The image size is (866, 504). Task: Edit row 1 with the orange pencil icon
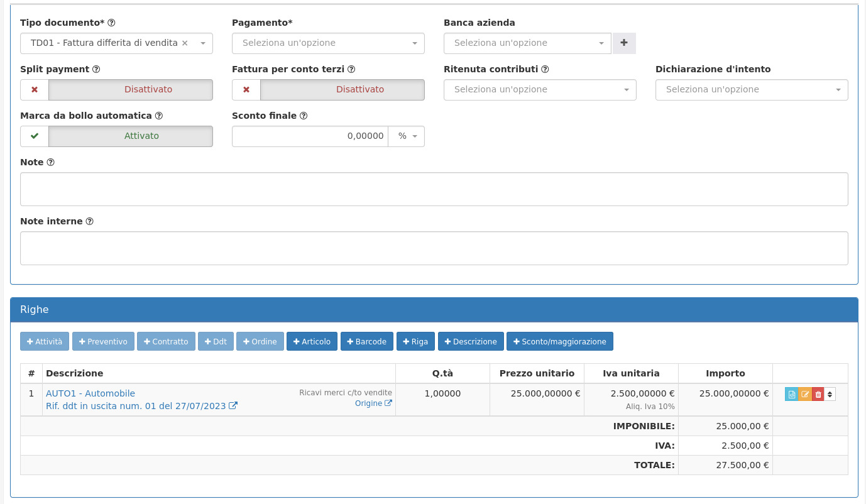804,394
